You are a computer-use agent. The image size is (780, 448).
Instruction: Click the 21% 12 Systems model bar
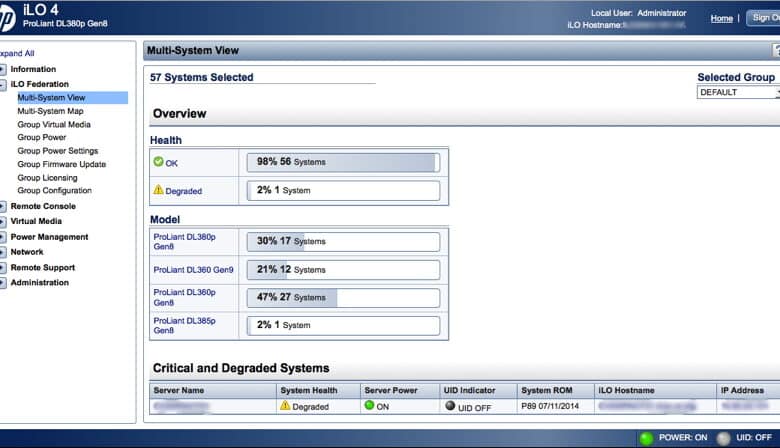[343, 270]
